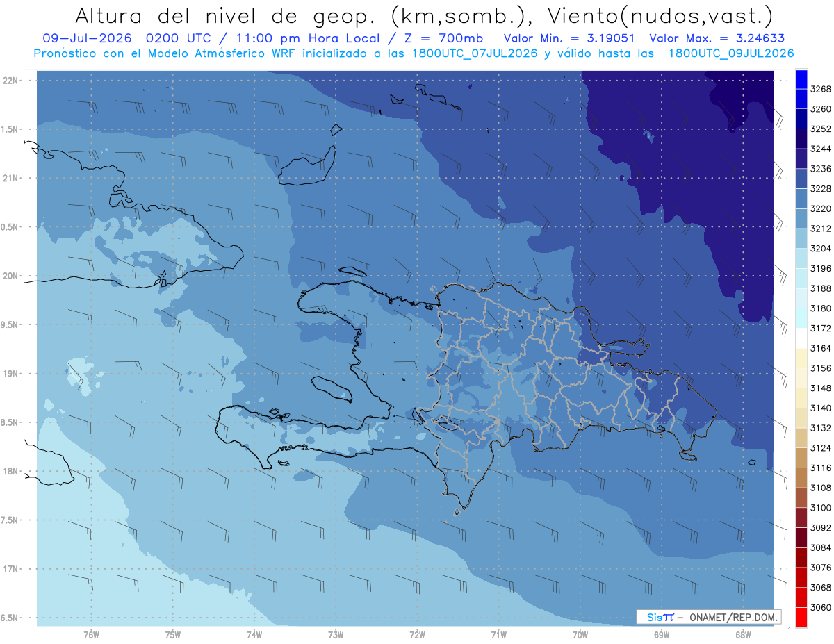Click colorbar value '3172'
This screenshot has width=834, height=644.
coord(821,328)
